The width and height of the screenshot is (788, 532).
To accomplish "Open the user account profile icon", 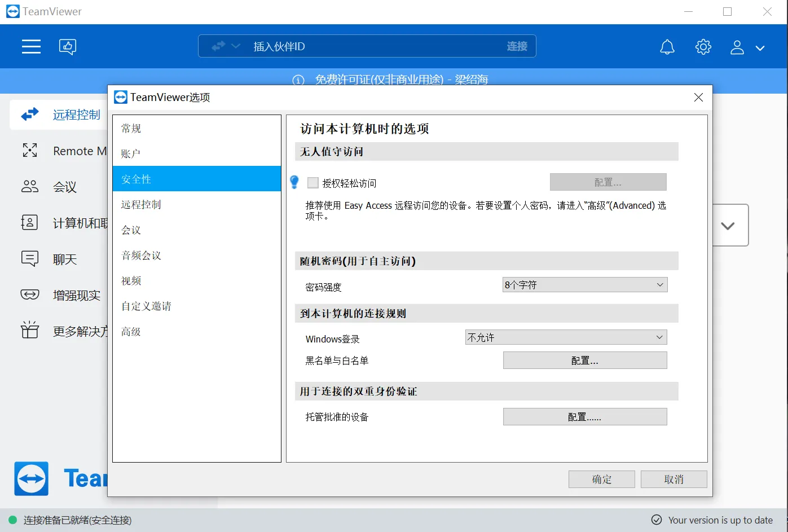I will 737,47.
